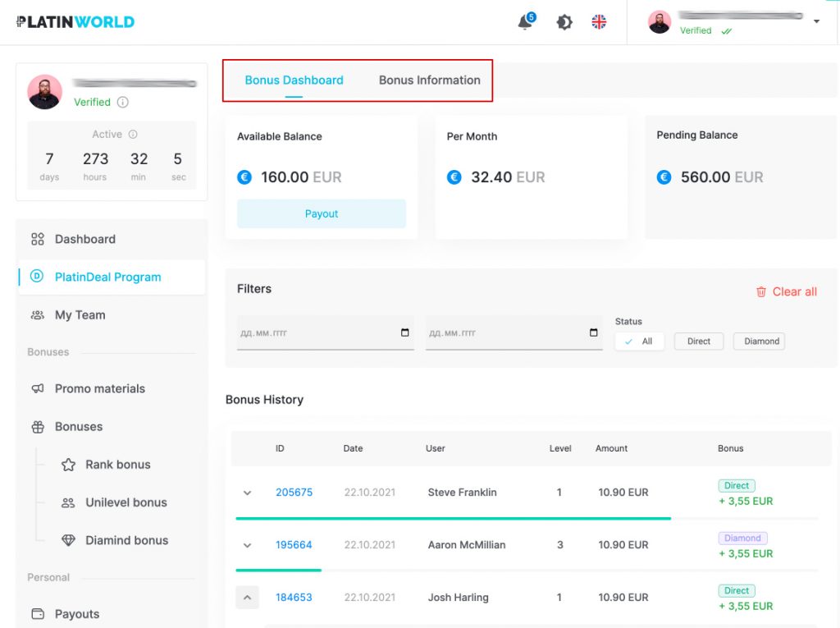
Task: Open bonus ID 195664 link
Action: click(x=294, y=545)
